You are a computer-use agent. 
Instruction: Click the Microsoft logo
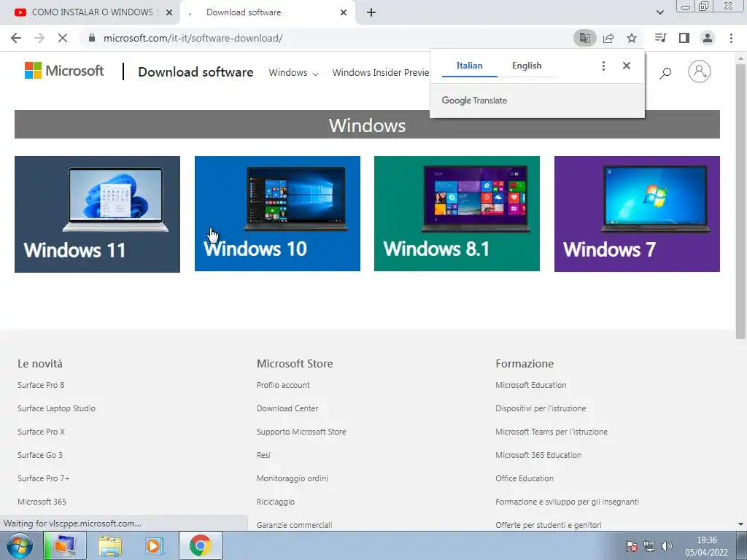tap(64, 71)
